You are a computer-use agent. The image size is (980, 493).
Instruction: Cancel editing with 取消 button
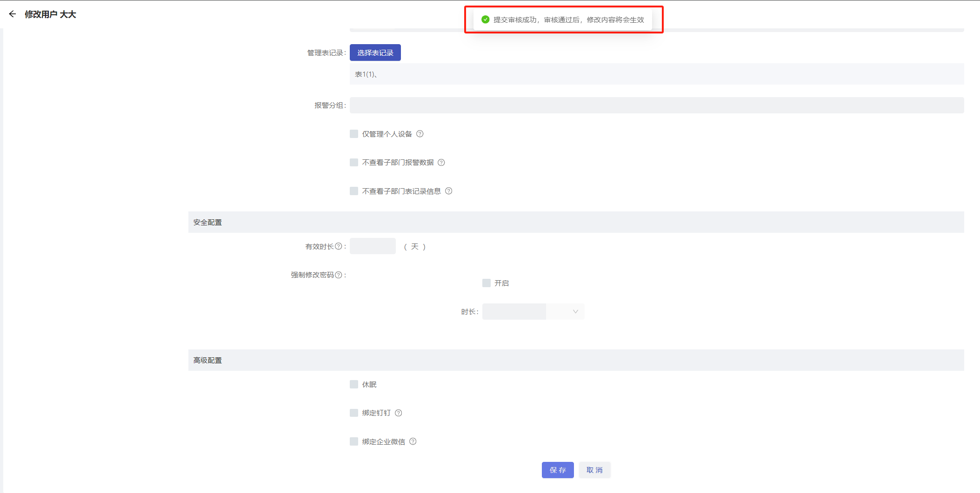(x=594, y=470)
